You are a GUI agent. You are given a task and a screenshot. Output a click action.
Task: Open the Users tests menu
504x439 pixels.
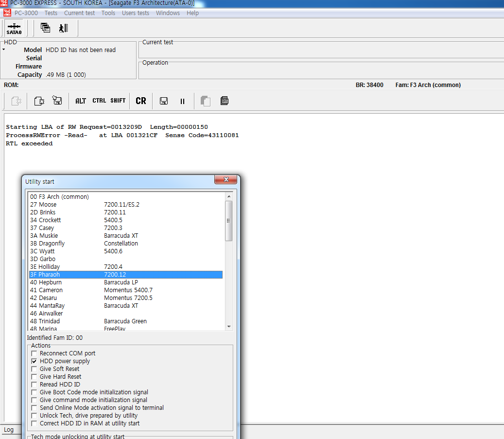pos(136,13)
